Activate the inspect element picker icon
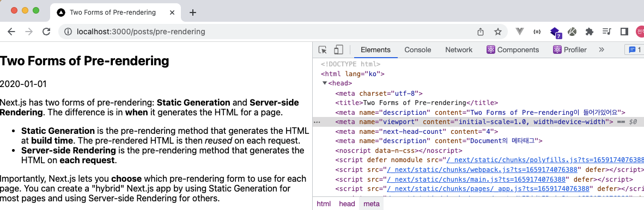The height and width of the screenshot is (210, 644). [323, 50]
